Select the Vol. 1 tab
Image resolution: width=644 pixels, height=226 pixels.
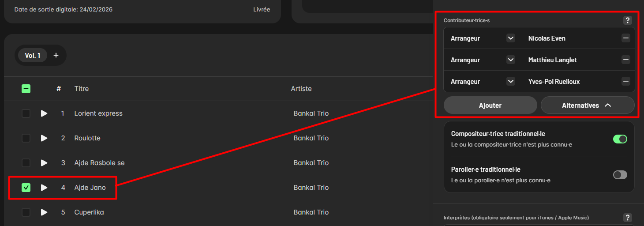(33, 55)
